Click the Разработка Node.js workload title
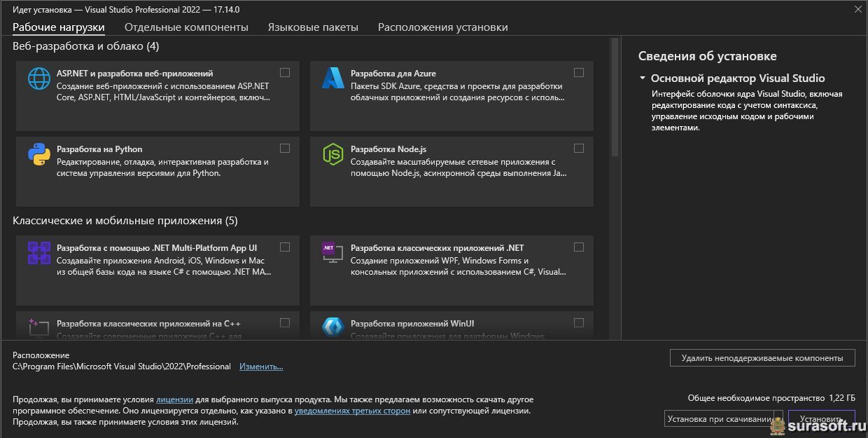Viewport: 868px width, 438px height. tap(388, 149)
